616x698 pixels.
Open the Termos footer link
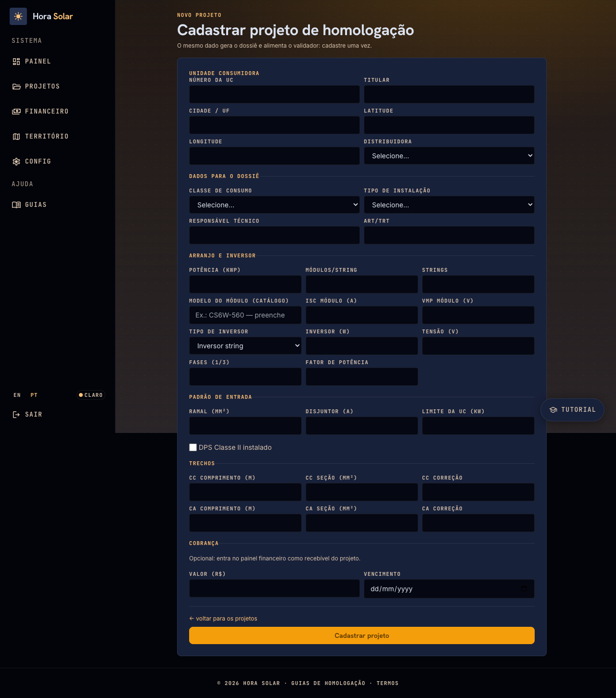tap(387, 683)
